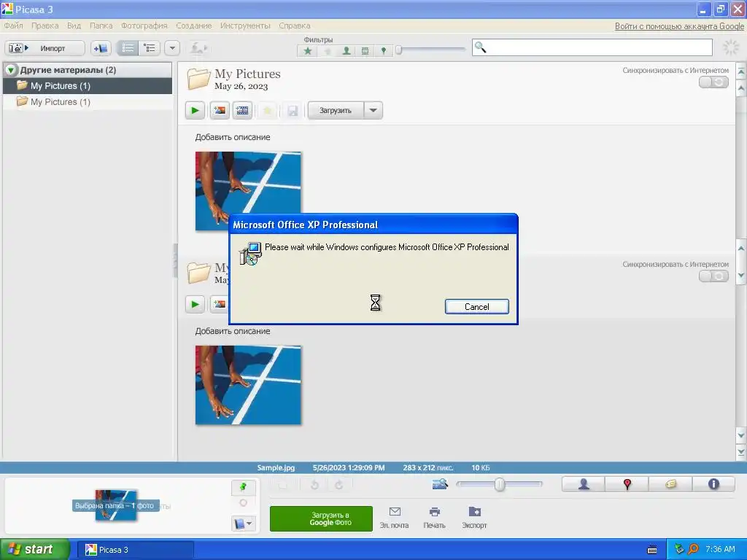Open the view options dropdown arrow
This screenshot has height=560, width=747.
(x=172, y=48)
